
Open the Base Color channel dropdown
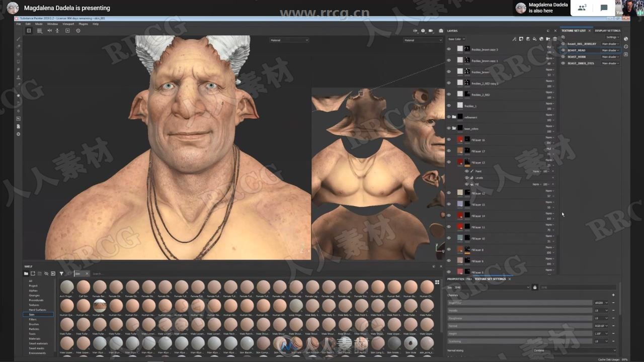tap(456, 39)
